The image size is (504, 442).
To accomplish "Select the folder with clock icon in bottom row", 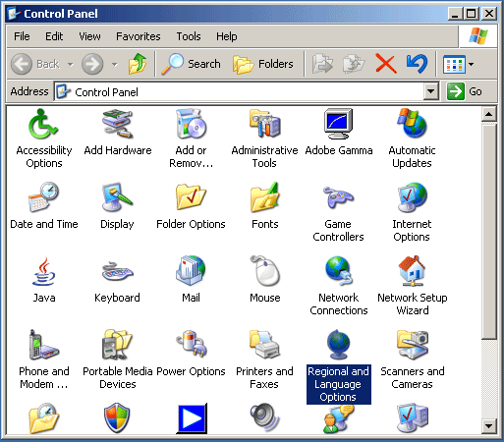I will point(43,418).
